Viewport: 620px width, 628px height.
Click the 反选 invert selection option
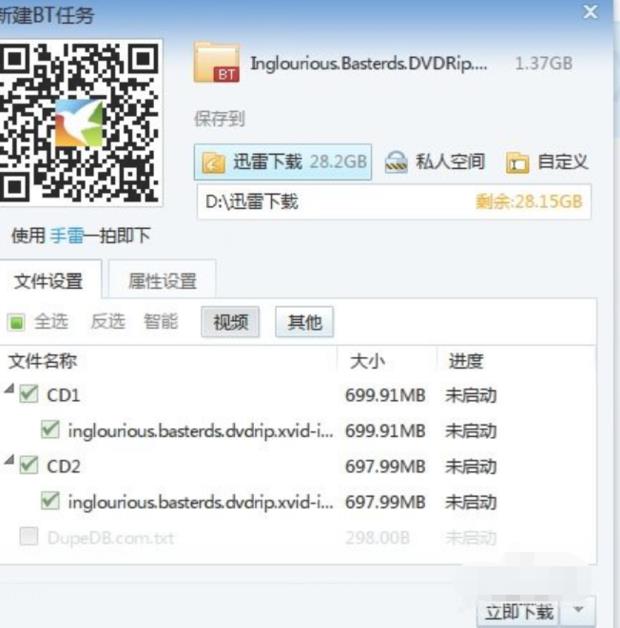[x=108, y=322]
